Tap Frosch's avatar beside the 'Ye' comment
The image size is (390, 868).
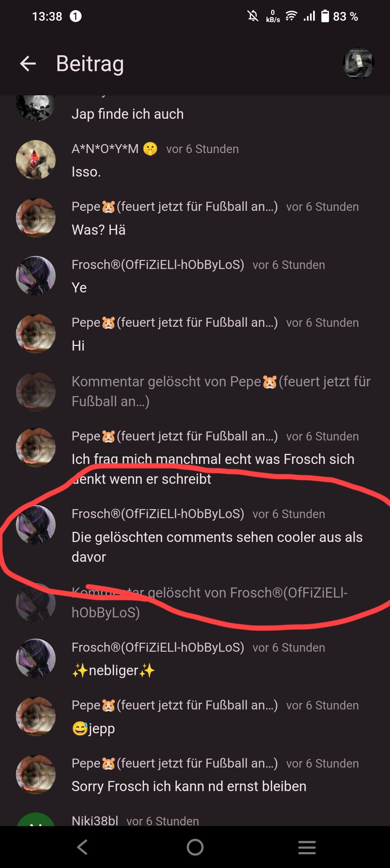pyautogui.click(x=36, y=276)
